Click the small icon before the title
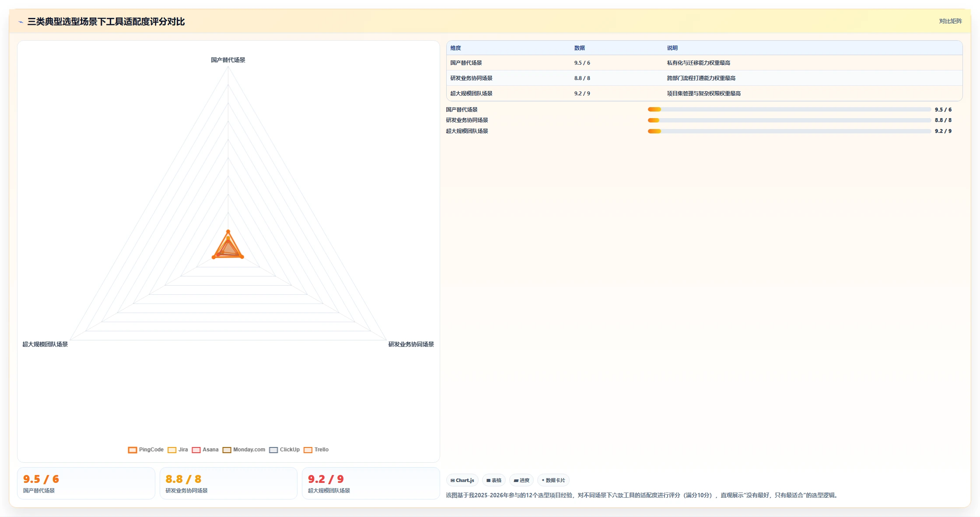The width and height of the screenshot is (980, 517). coord(21,22)
